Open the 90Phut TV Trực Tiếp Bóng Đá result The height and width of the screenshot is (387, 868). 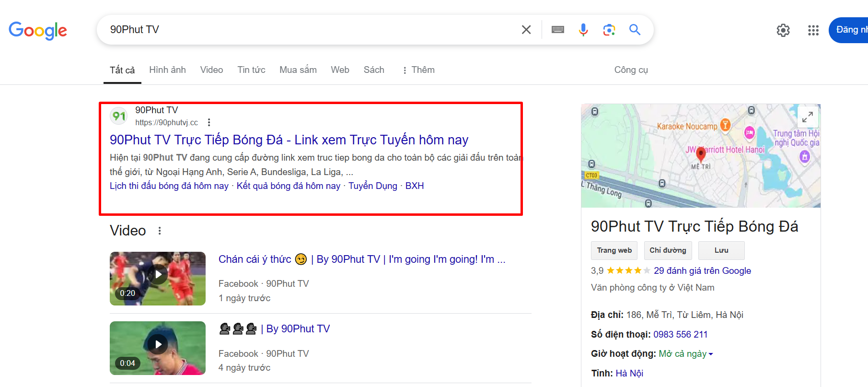(289, 140)
